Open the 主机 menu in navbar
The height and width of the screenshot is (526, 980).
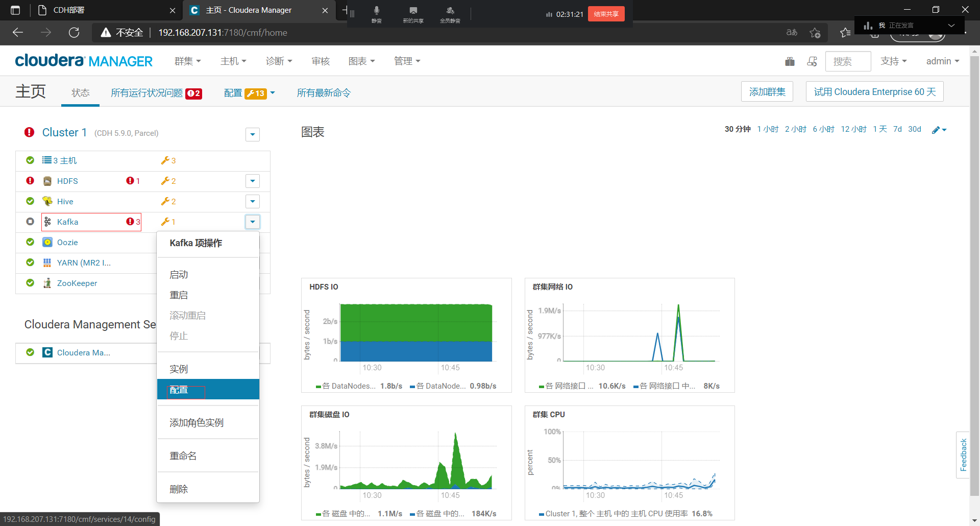point(233,61)
